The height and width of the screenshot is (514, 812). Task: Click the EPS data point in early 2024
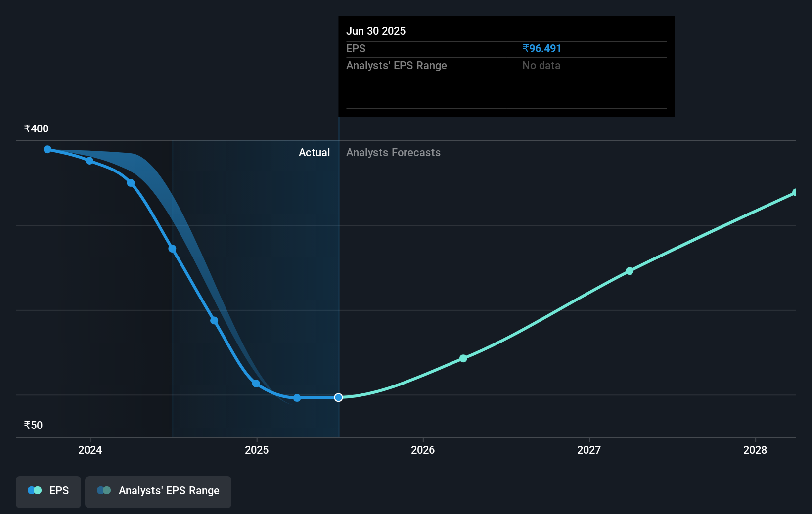tap(131, 183)
